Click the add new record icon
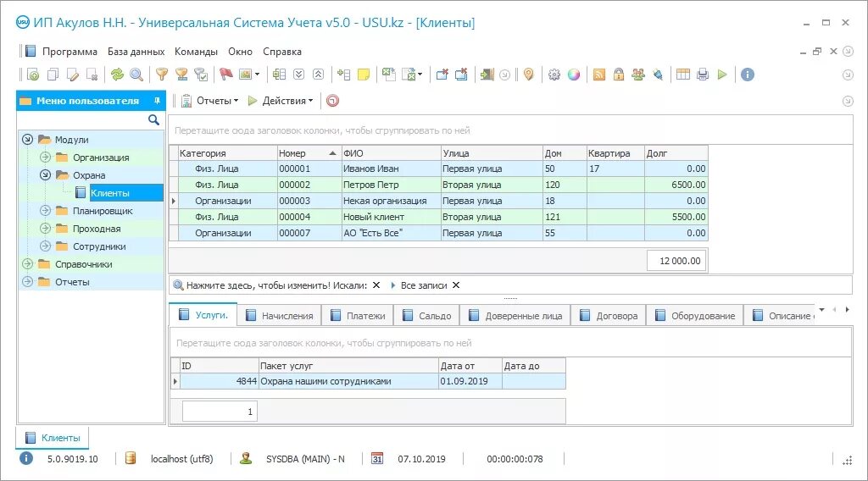The image size is (868, 481). [33, 75]
